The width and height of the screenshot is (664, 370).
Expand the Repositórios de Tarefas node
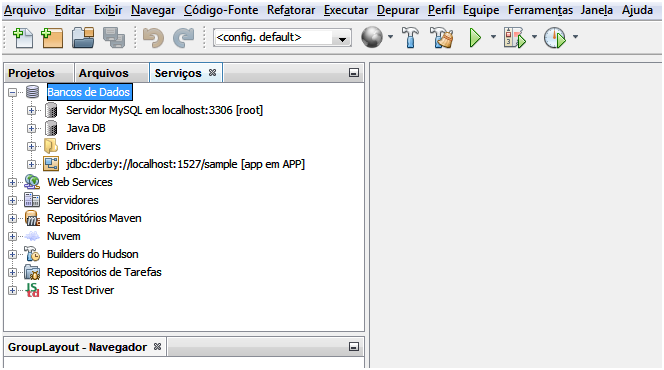click(x=13, y=272)
